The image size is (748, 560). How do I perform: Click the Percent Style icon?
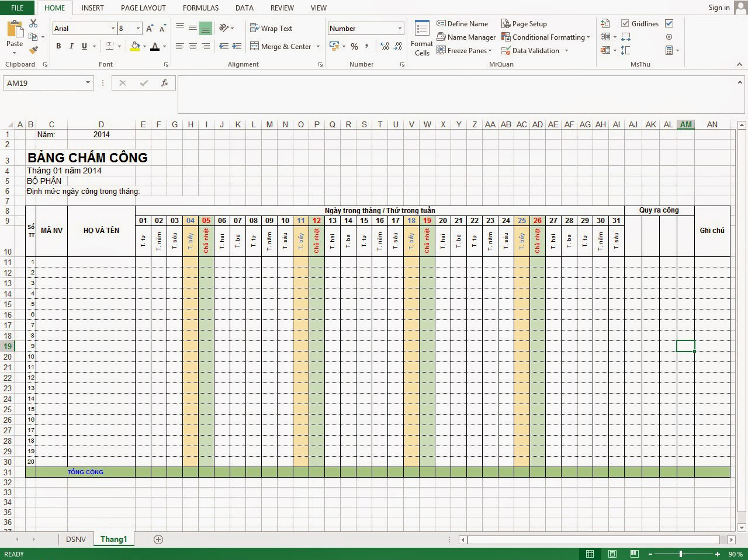point(354,47)
